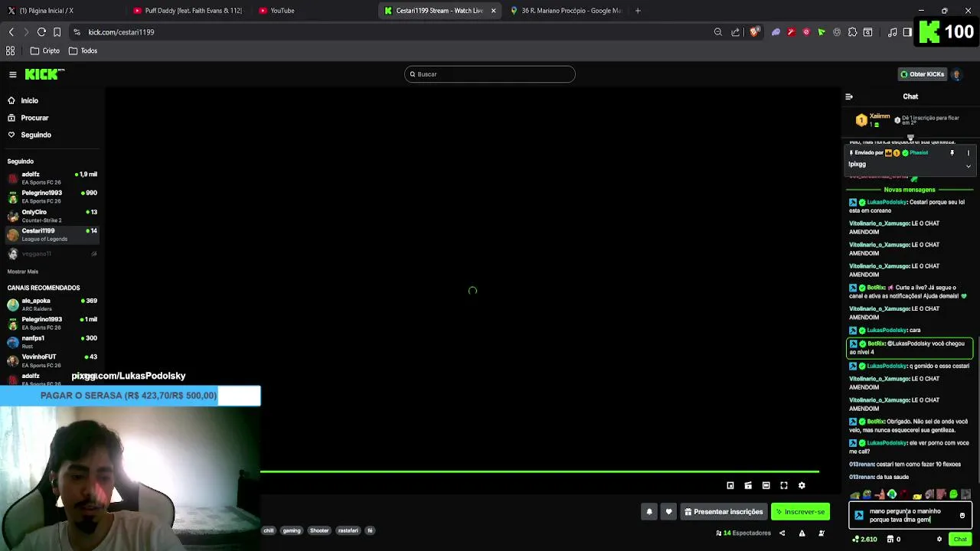Open moderator user icon by report

tap(822, 533)
